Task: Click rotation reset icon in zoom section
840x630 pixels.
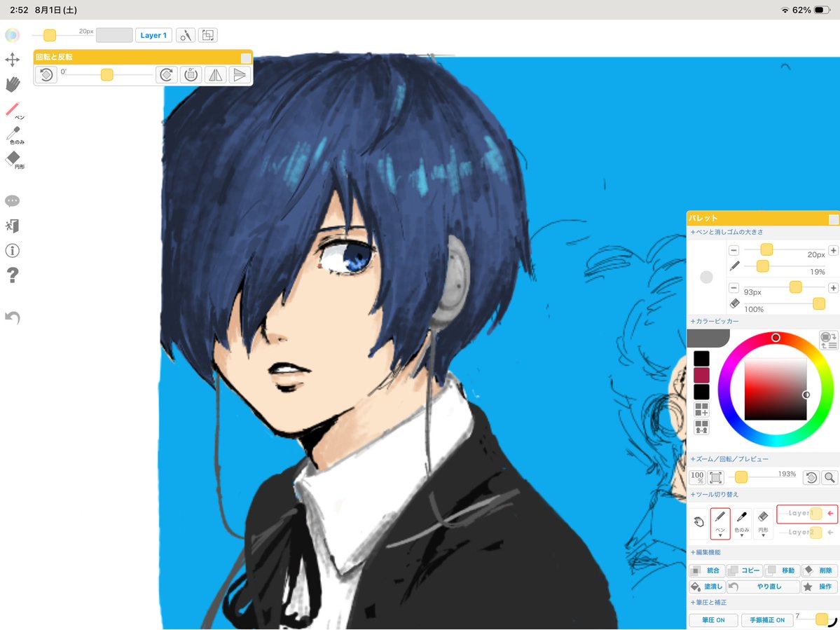Action: pos(811,477)
